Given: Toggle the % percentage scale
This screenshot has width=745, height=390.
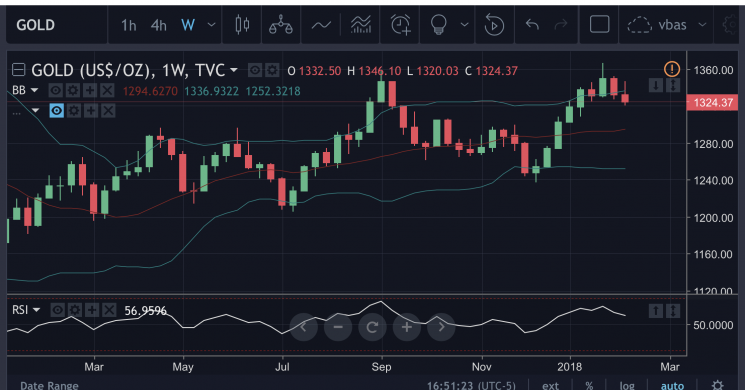Looking at the screenshot, I should click(589, 385).
